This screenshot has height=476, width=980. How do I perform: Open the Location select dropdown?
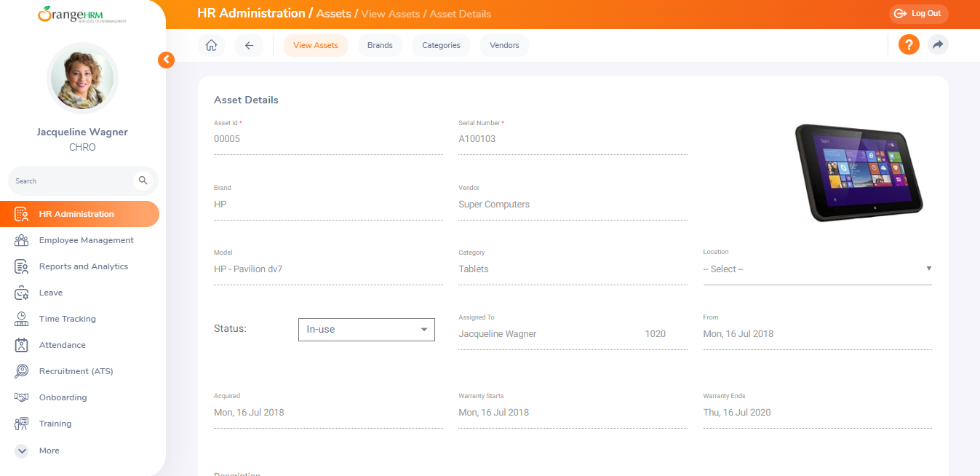click(816, 269)
